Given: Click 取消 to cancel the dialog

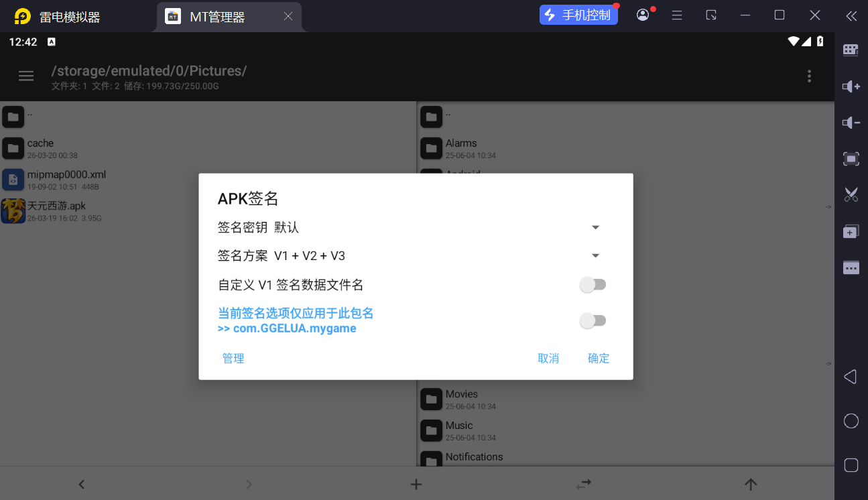Looking at the screenshot, I should [548, 359].
